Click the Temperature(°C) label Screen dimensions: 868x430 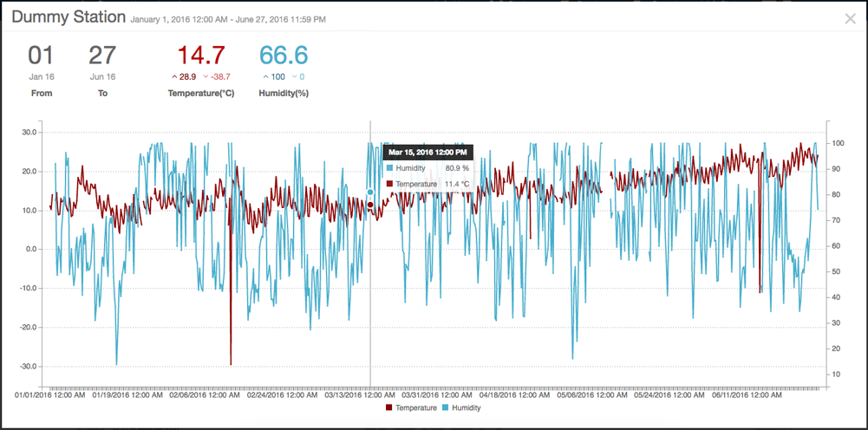coord(201,94)
